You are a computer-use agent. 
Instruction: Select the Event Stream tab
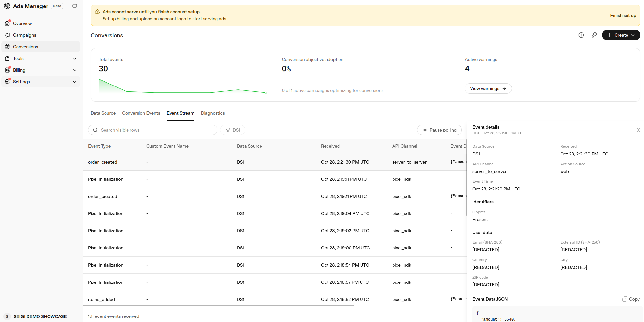[181, 113]
